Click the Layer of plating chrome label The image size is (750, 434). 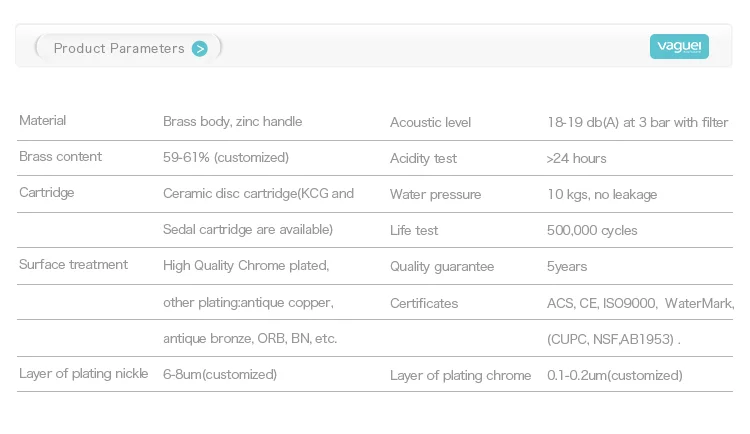tap(460, 376)
